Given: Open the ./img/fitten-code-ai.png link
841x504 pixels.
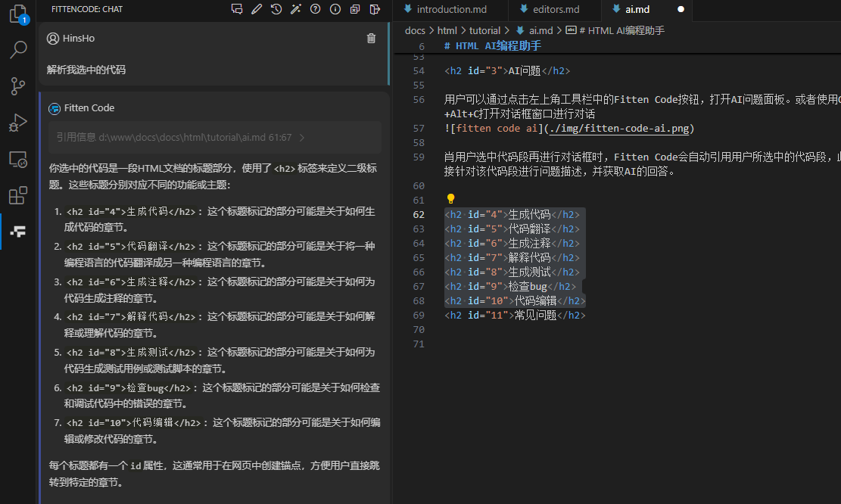Looking at the screenshot, I should (619, 128).
